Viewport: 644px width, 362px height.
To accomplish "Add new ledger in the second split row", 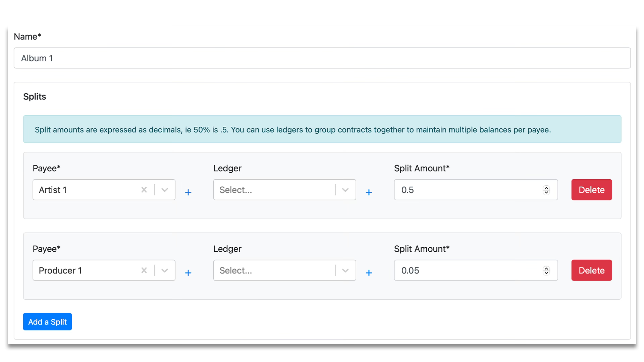I will pyautogui.click(x=369, y=273).
